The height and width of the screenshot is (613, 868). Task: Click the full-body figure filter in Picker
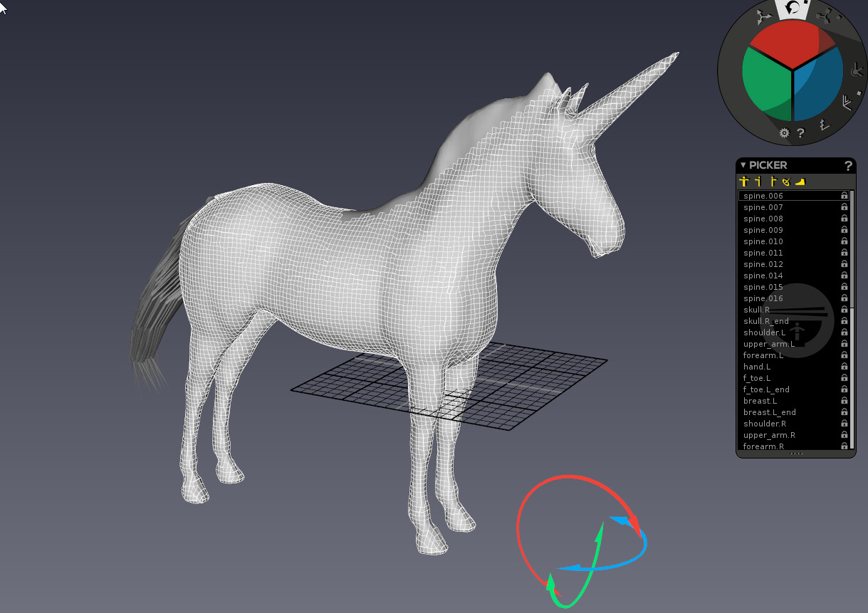(x=744, y=182)
